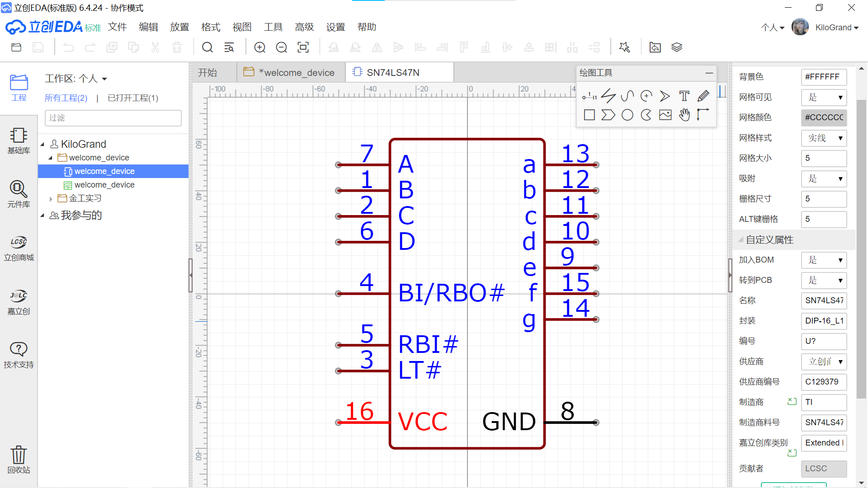This screenshot has width=868, height=488.
Task: Click the zoom in toolbar icon
Action: click(x=259, y=47)
